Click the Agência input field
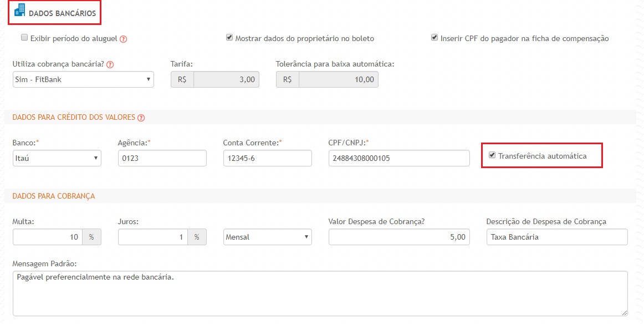The height and width of the screenshot is (324, 644). (162, 159)
